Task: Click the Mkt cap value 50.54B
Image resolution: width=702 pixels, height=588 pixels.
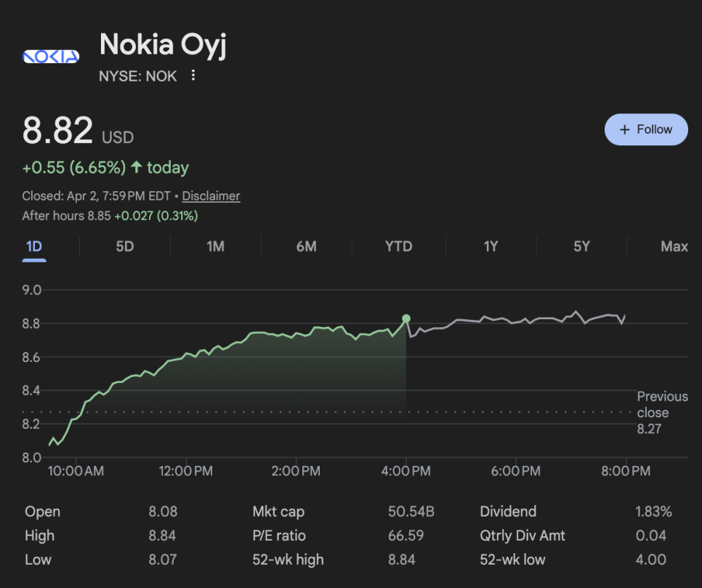Action: pyautogui.click(x=411, y=512)
